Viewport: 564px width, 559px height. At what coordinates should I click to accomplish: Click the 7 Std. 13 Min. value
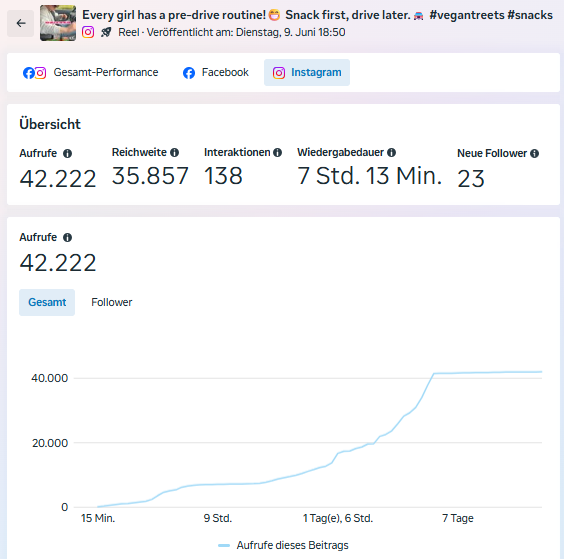click(x=369, y=176)
